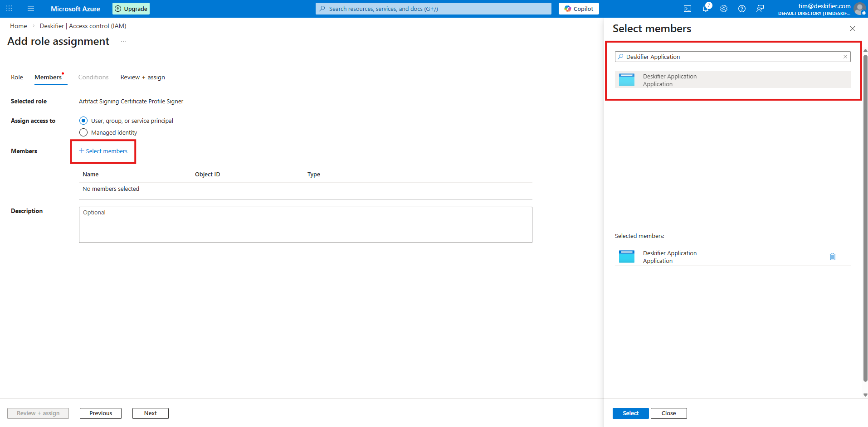Open the feedback icon in header
868x427 pixels.
pyautogui.click(x=760, y=9)
